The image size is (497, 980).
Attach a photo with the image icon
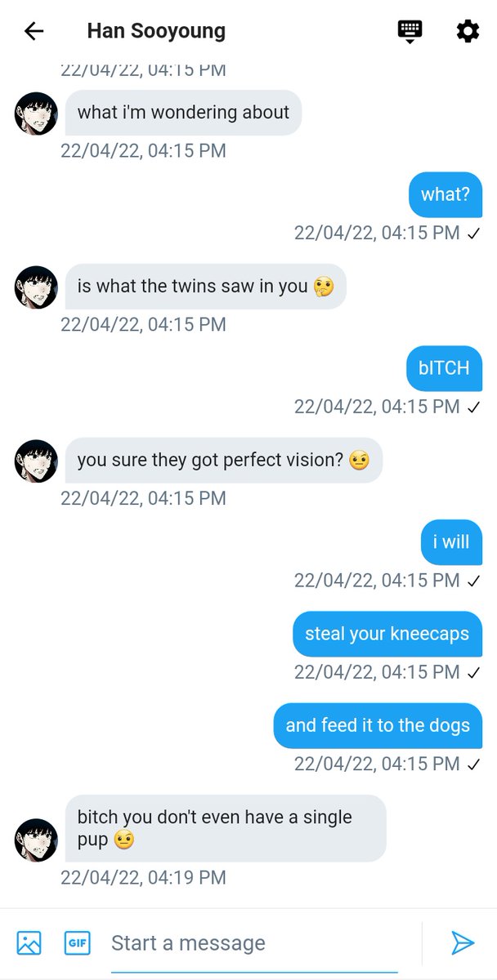(x=29, y=943)
